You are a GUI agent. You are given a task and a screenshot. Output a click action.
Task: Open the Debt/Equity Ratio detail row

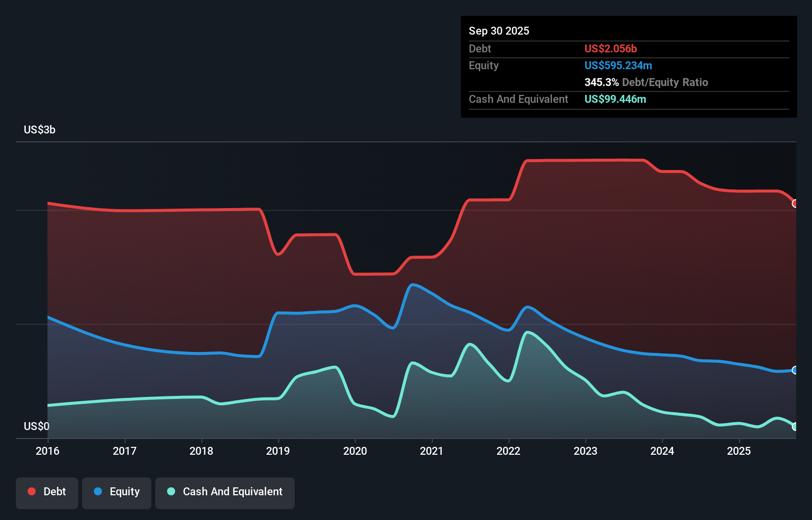pos(646,82)
